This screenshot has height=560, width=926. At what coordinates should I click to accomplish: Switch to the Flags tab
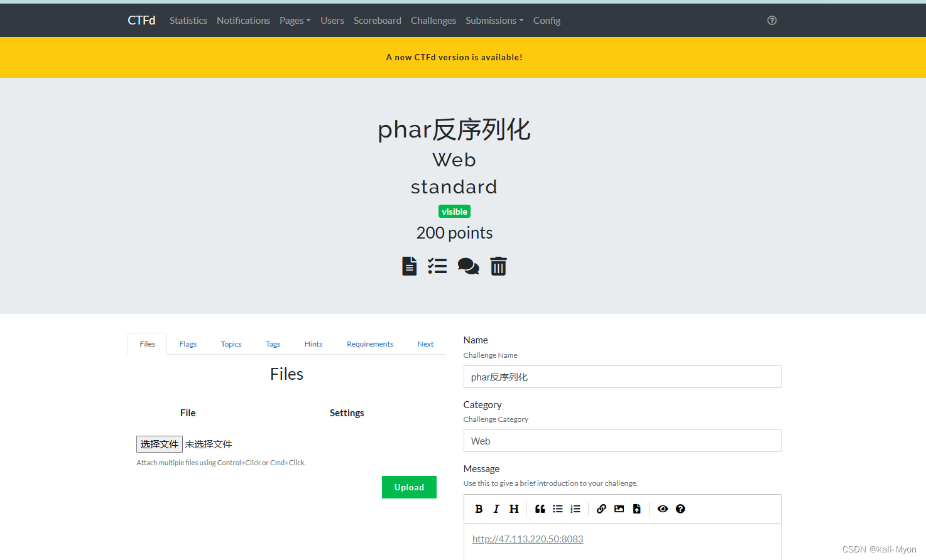(188, 343)
